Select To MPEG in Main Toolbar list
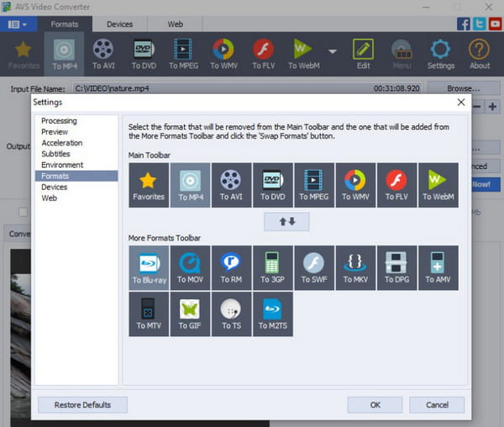 pos(314,185)
